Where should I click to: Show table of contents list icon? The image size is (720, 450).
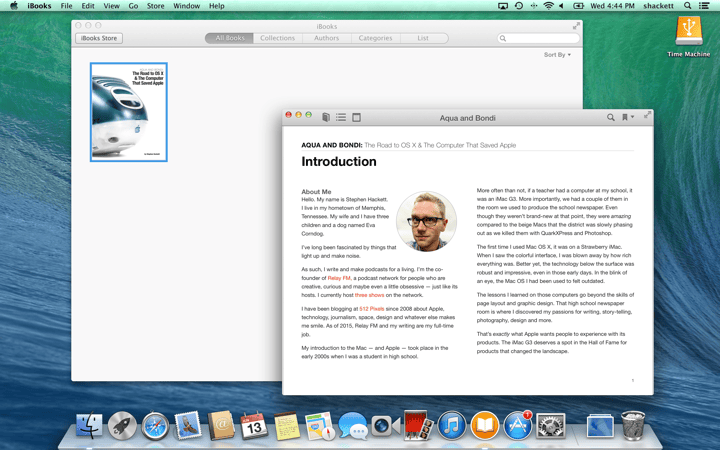point(341,118)
